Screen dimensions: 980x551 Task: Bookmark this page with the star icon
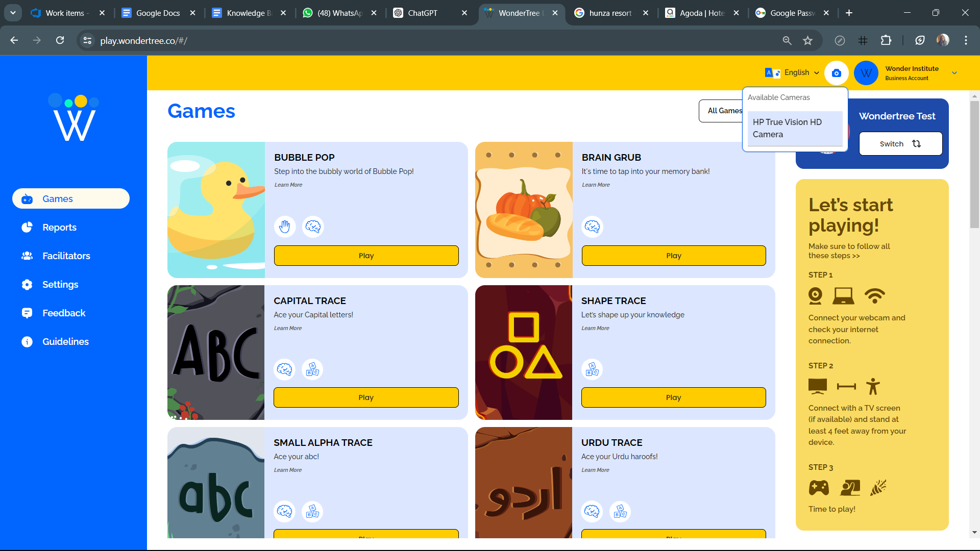tap(807, 41)
